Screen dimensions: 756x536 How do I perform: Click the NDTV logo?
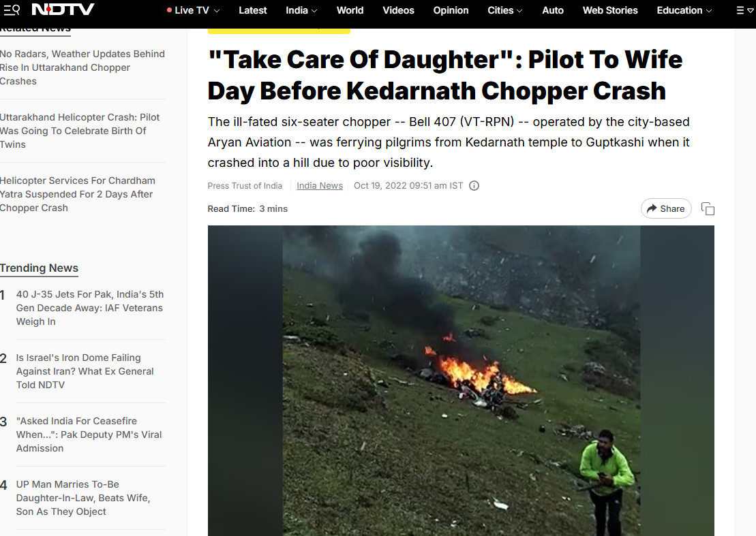click(63, 10)
